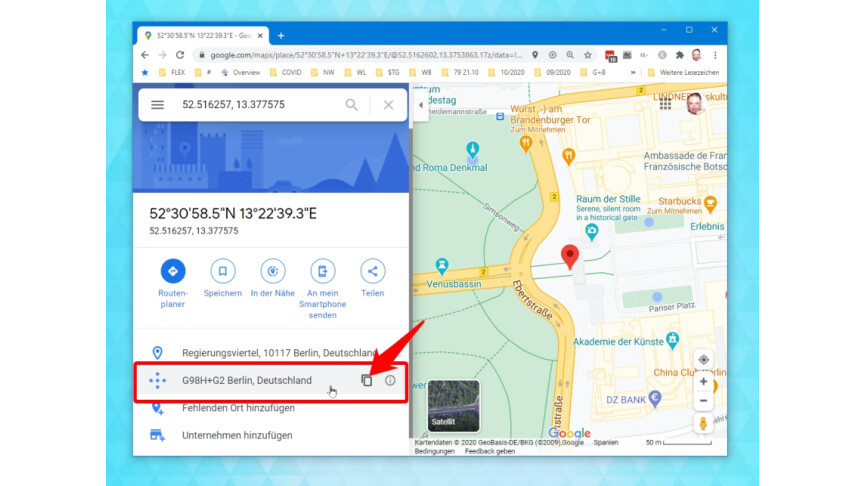Open the Google Maps hamburger menu
This screenshot has height=486, width=864.
158,105
